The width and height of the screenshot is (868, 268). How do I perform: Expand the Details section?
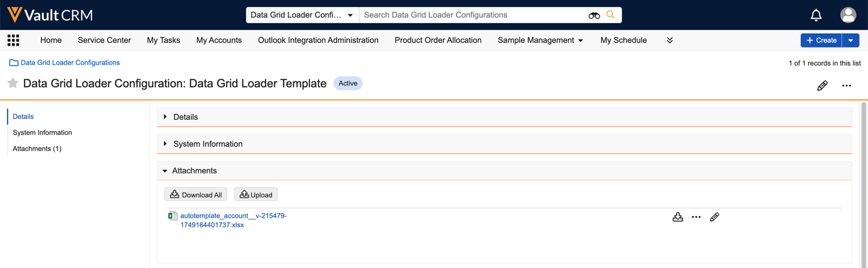185,117
